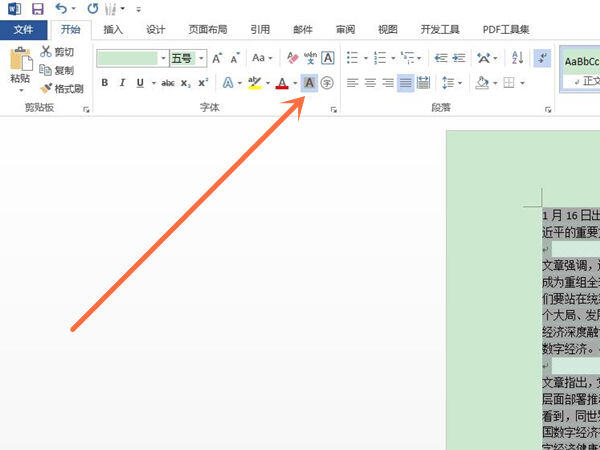
Task: Toggle justify text alignment
Action: click(x=405, y=83)
